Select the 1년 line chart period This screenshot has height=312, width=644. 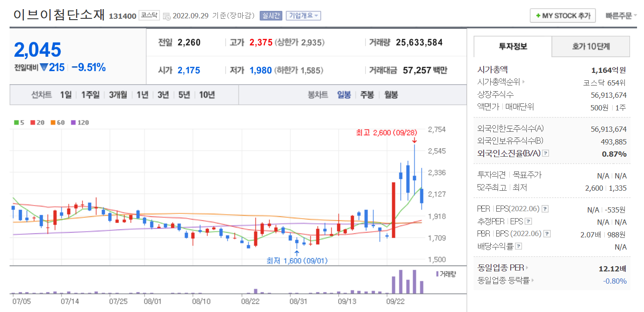click(142, 95)
